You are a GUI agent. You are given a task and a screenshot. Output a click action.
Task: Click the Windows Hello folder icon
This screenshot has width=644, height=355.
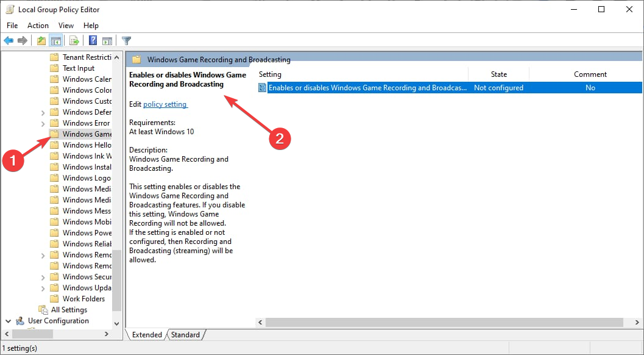[54, 145]
